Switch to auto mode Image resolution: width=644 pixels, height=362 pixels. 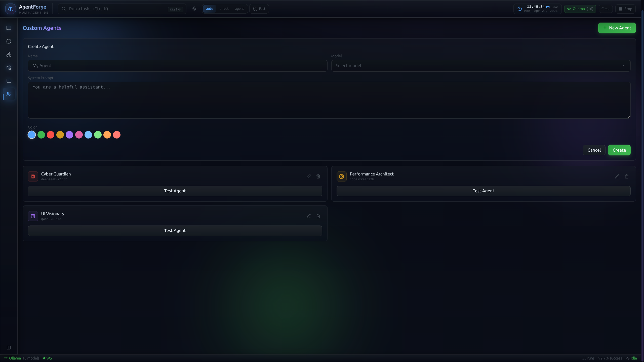tap(210, 9)
